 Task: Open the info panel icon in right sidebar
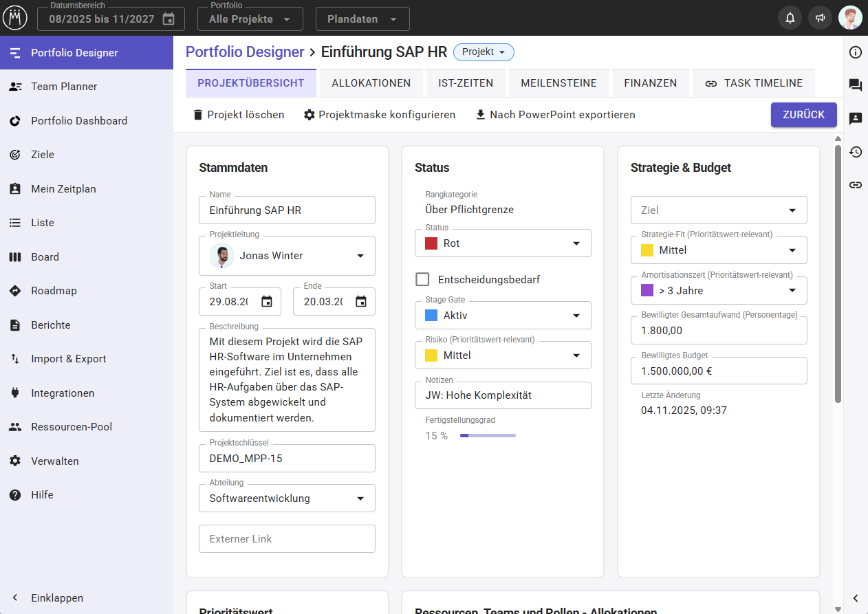pos(855,53)
